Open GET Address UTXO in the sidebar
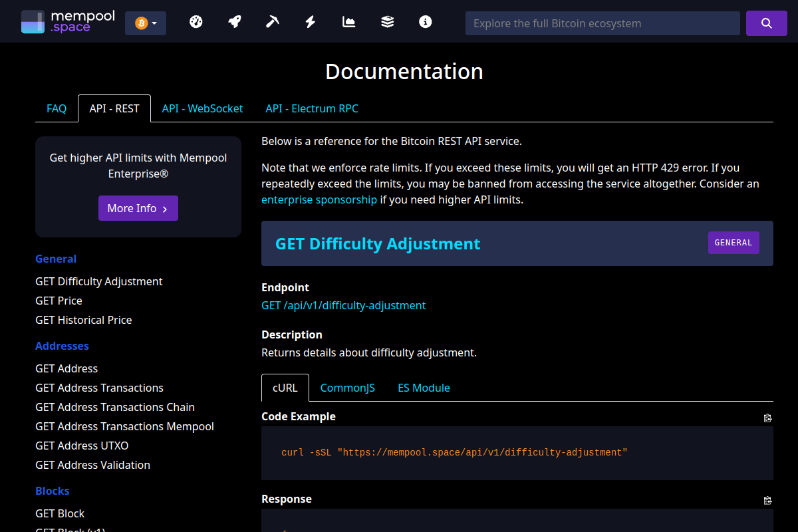Screen dimensions: 798x532 point(82,446)
